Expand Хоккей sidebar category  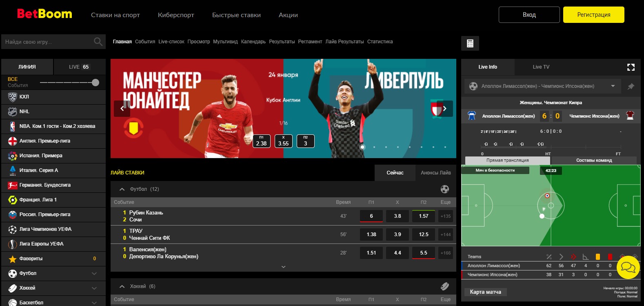[94, 288]
